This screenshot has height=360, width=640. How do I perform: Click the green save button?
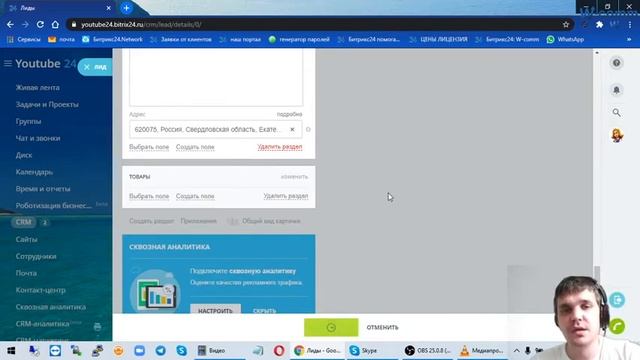pos(331,327)
